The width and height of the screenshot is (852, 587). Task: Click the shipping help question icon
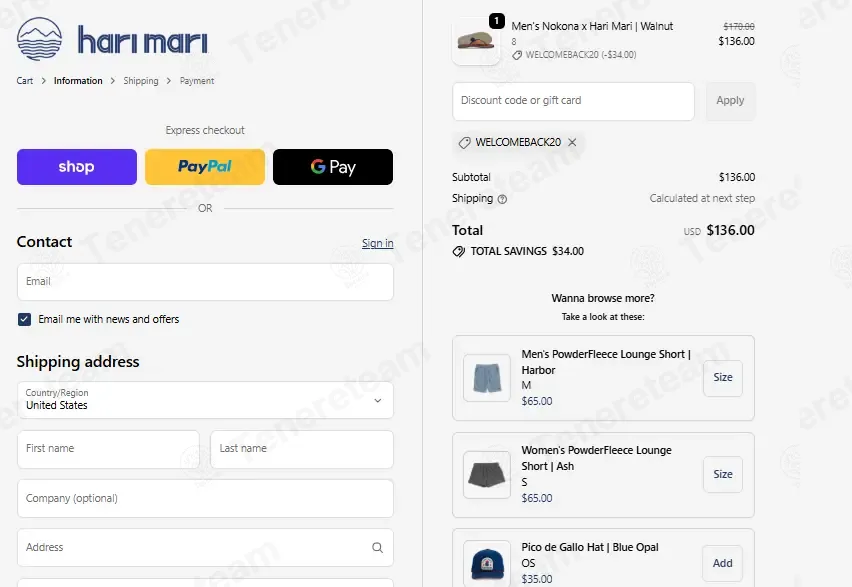[x=502, y=199]
